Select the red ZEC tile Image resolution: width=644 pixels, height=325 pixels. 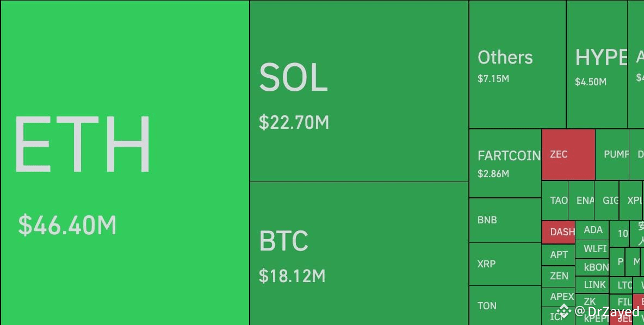(x=568, y=155)
